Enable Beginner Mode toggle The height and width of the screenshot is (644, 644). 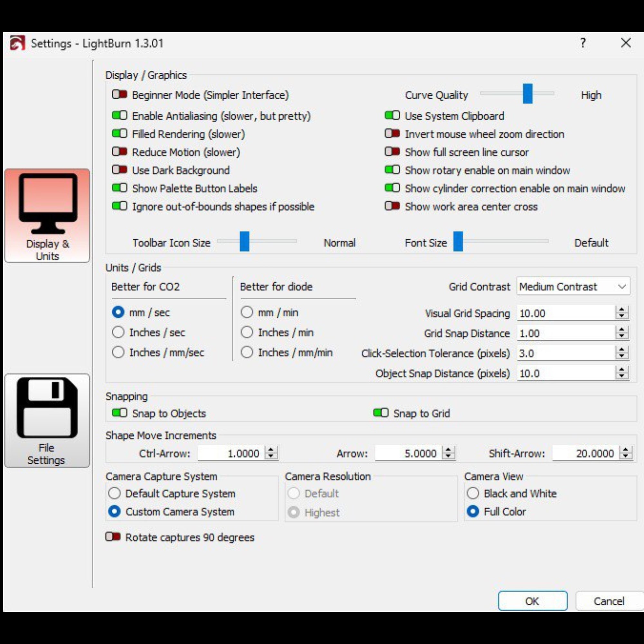click(120, 95)
